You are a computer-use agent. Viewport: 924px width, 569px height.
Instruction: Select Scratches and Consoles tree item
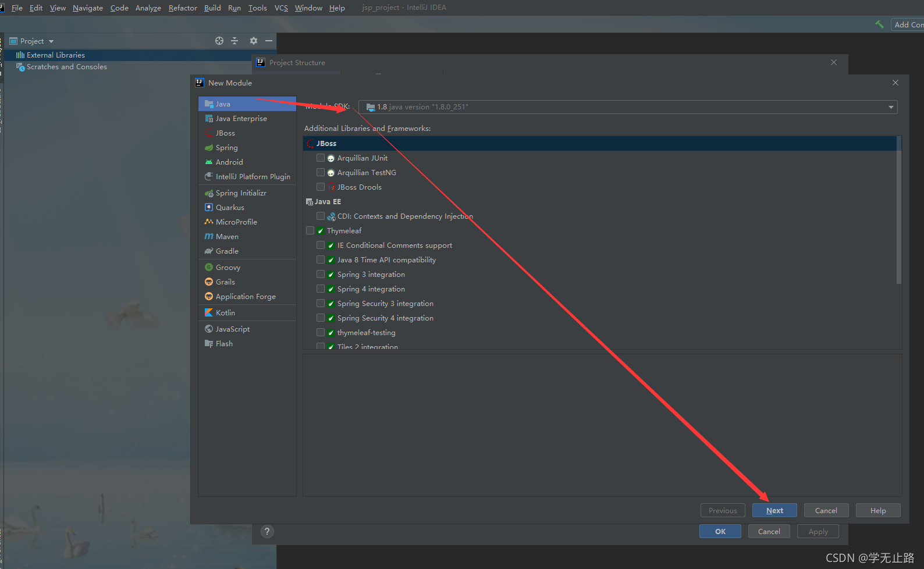tap(66, 66)
